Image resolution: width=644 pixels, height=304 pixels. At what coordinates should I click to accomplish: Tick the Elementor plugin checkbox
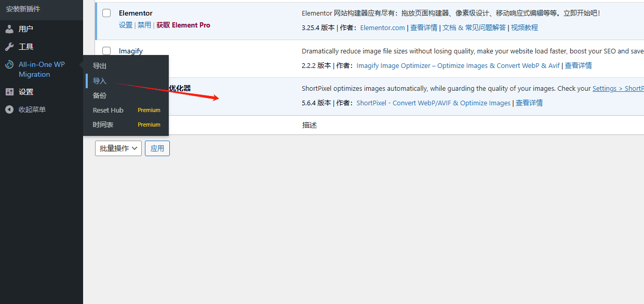click(x=106, y=13)
